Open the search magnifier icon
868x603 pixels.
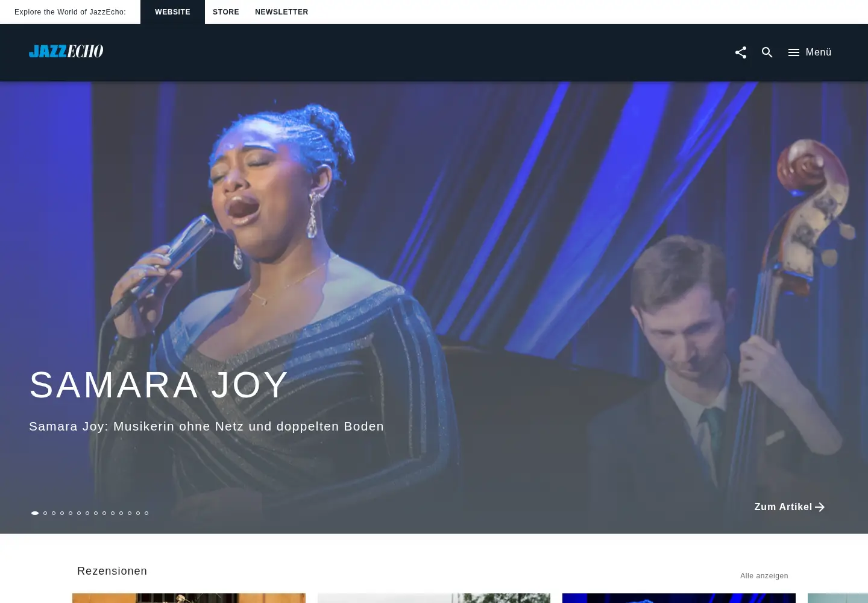coord(767,52)
